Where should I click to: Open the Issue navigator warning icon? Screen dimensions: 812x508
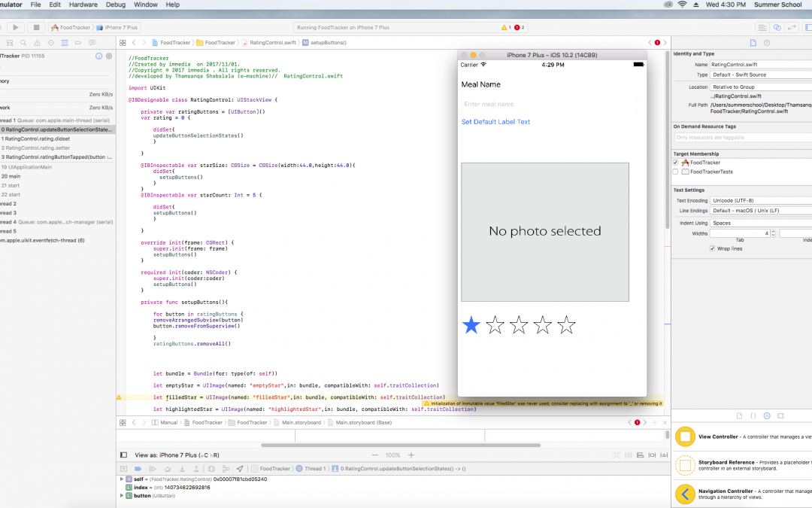click(x=37, y=43)
